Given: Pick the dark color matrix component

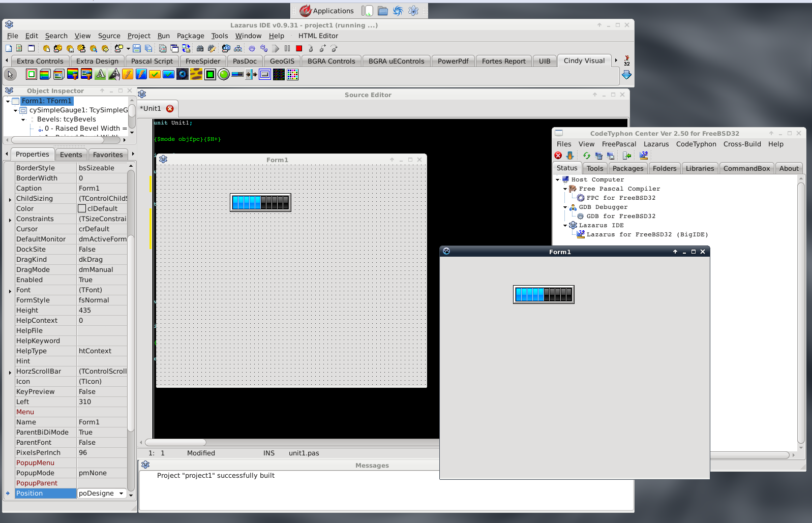Looking at the screenshot, I should click(279, 74).
